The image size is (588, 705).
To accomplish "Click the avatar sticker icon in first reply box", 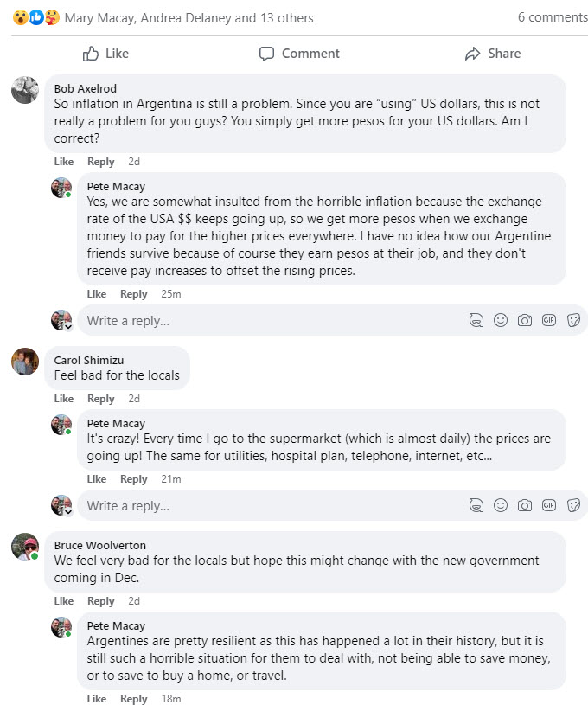I will [476, 320].
